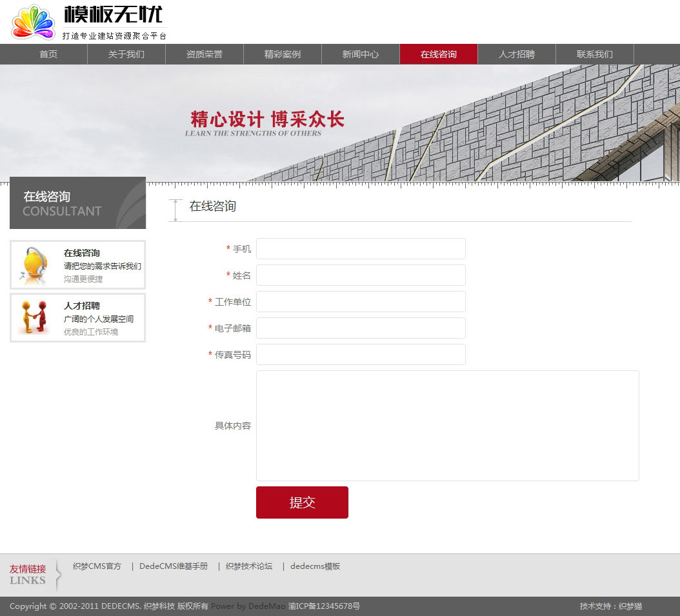Follow the DedeCMS维基手册 link
680x616 pixels.
pyautogui.click(x=174, y=566)
